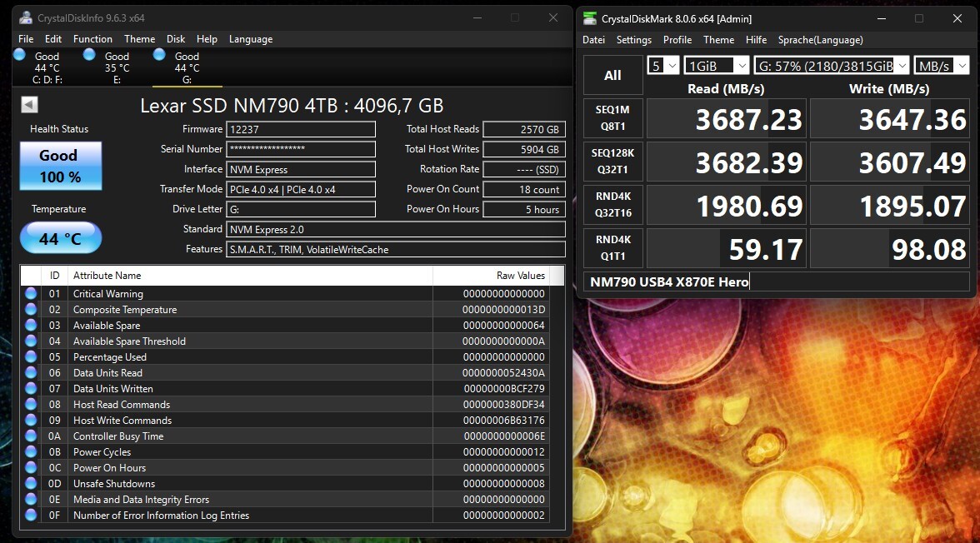Screen dimensions: 980x543
Task: Select the C: D: F: disk status orb
Action: [x=19, y=55]
